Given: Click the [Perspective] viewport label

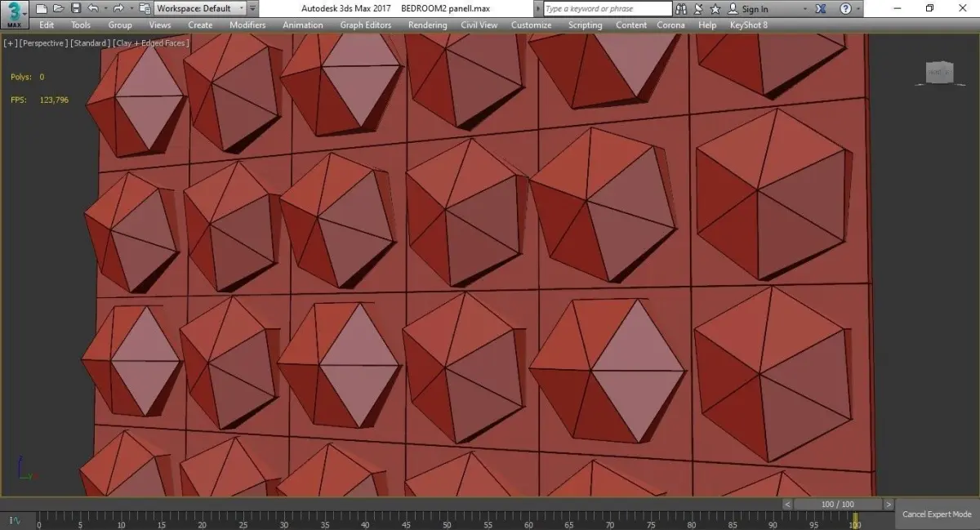Looking at the screenshot, I should click(x=43, y=43).
